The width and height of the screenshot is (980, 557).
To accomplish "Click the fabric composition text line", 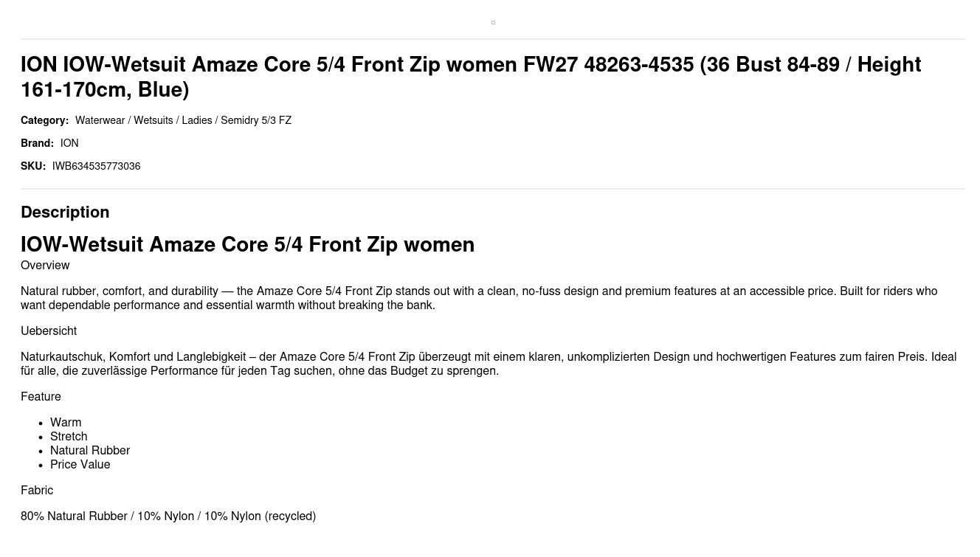I will 168,516.
